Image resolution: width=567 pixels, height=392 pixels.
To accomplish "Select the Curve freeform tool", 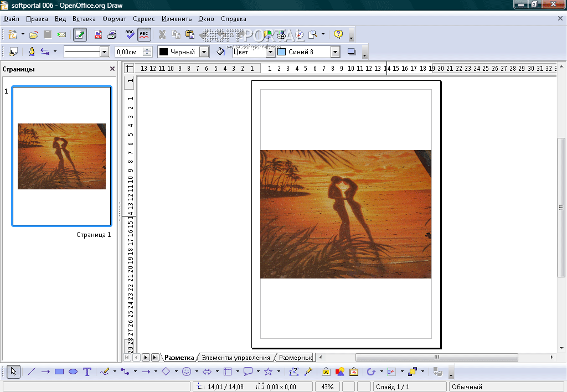I will click(x=105, y=372).
